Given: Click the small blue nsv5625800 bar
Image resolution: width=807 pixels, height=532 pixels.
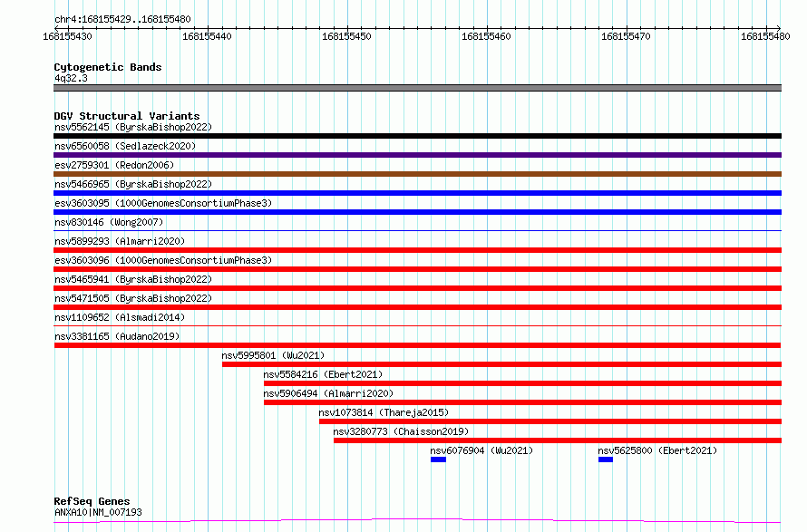Looking at the screenshot, I should [606, 459].
